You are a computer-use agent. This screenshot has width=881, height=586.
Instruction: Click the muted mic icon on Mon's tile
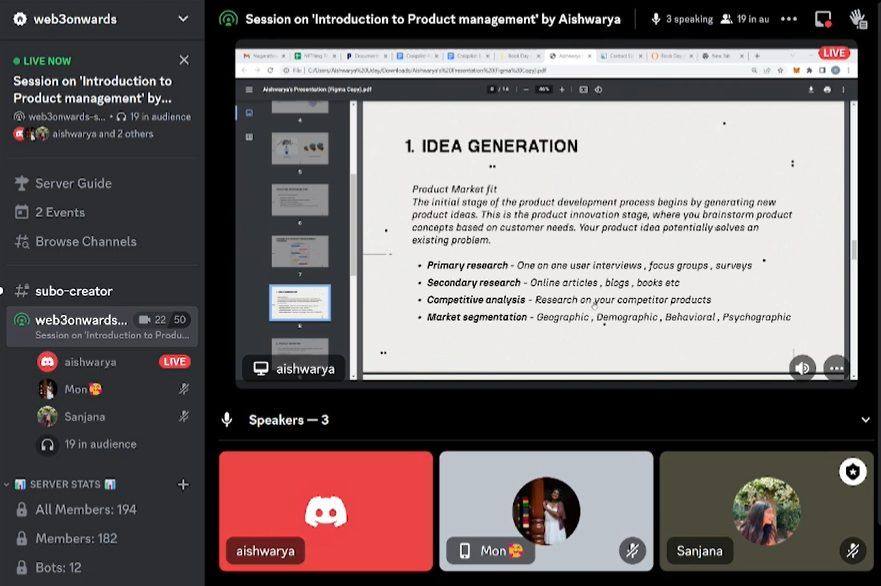[632, 551]
